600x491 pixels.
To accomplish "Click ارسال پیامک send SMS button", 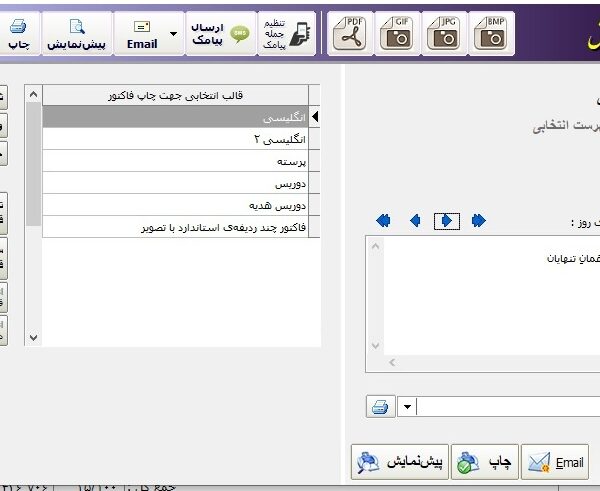I will [220, 34].
